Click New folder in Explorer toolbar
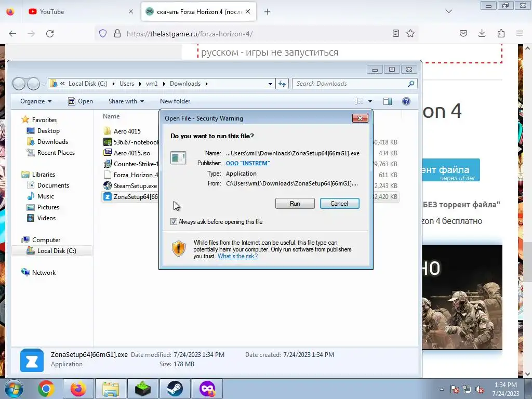 click(175, 101)
